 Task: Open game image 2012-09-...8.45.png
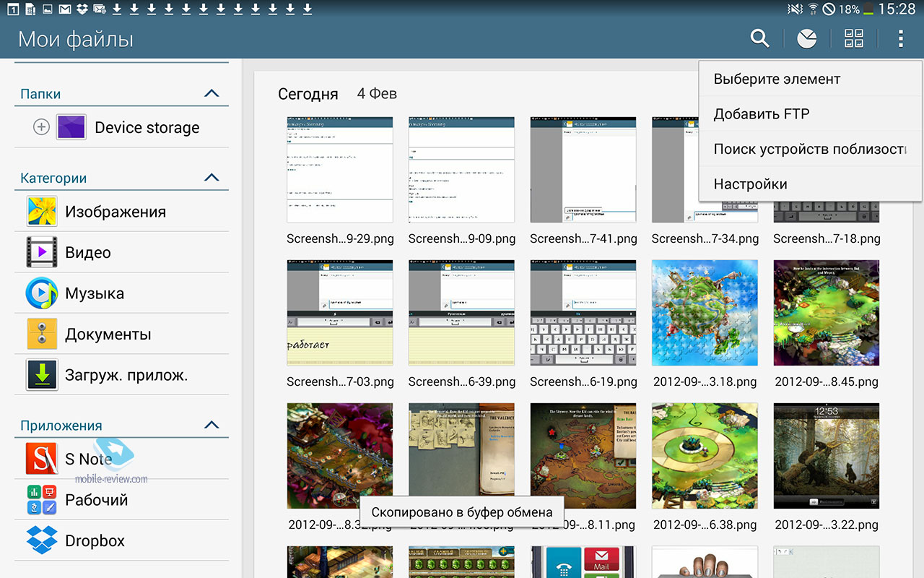[x=827, y=313]
